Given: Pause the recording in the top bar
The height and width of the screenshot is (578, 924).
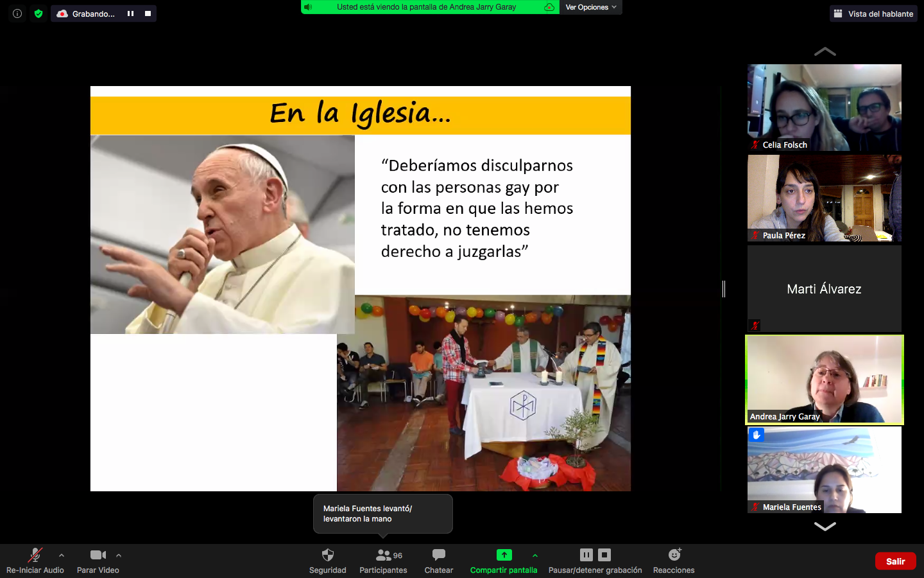Looking at the screenshot, I should 130,13.
